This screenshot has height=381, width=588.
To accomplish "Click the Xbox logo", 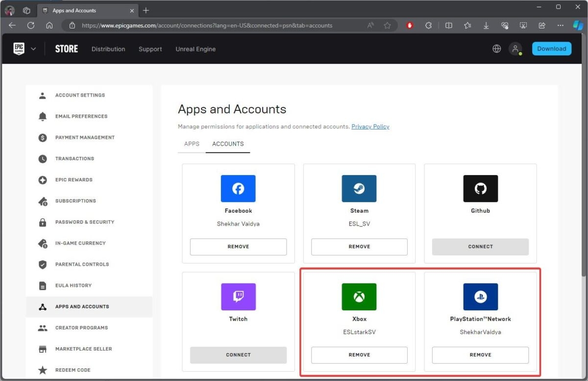I will tap(359, 296).
